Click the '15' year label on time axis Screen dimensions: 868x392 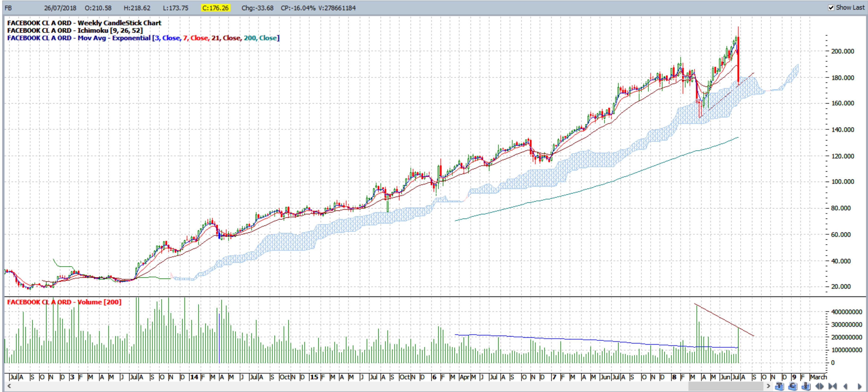314,377
